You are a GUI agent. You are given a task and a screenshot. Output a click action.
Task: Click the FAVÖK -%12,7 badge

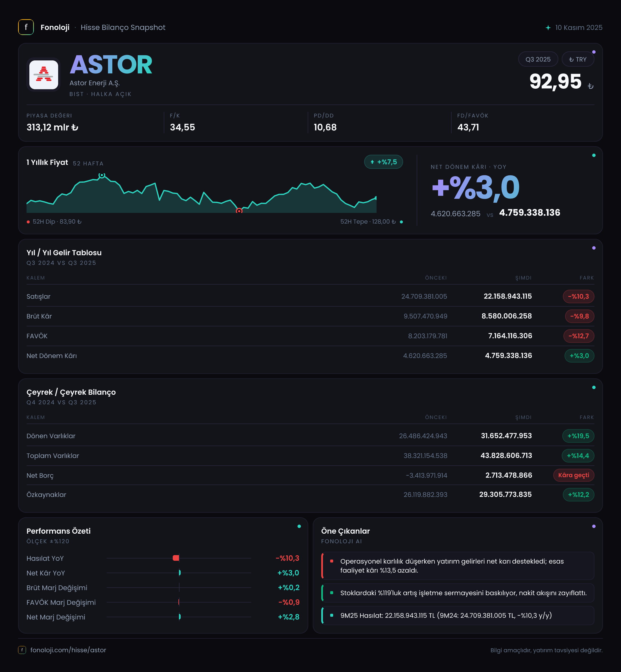(x=579, y=336)
